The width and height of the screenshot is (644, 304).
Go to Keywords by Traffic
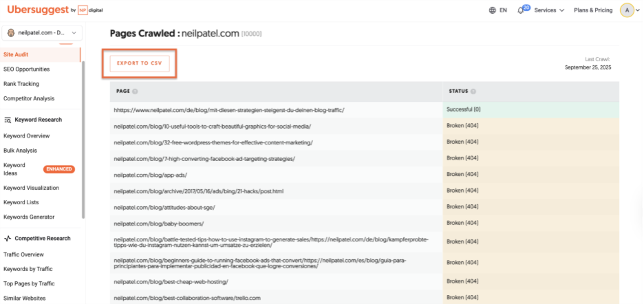pos(28,269)
